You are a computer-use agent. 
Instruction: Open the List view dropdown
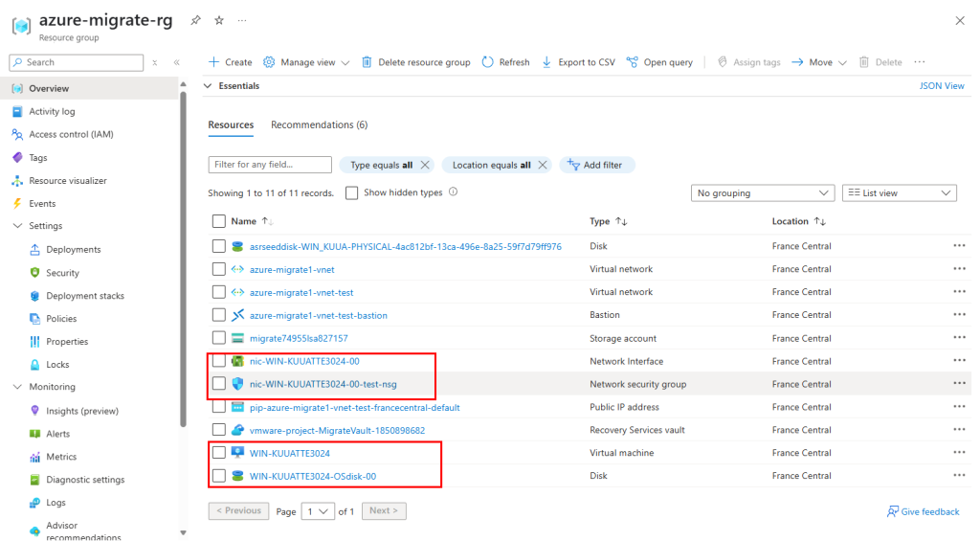point(900,193)
